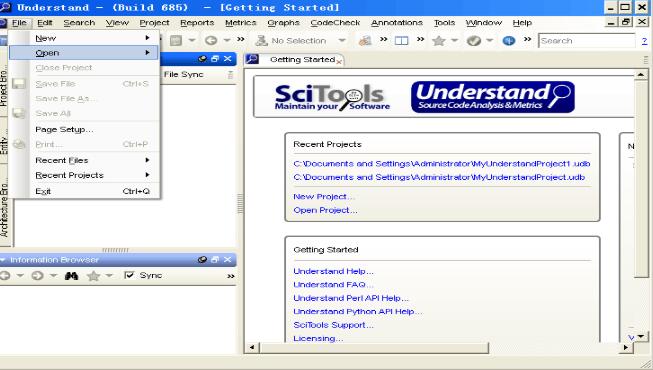Open dropdown arrow next to main toolbar star
Screen dimensions: 653x370
tap(454, 40)
